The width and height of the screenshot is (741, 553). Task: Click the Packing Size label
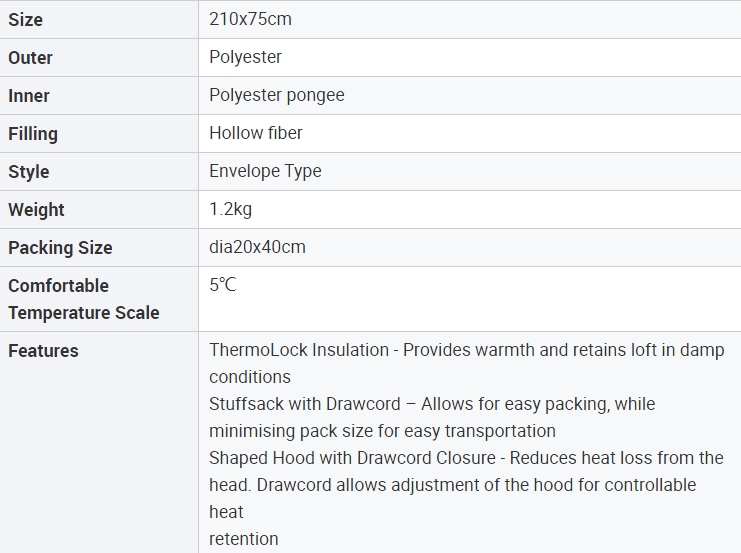pyautogui.click(x=60, y=248)
